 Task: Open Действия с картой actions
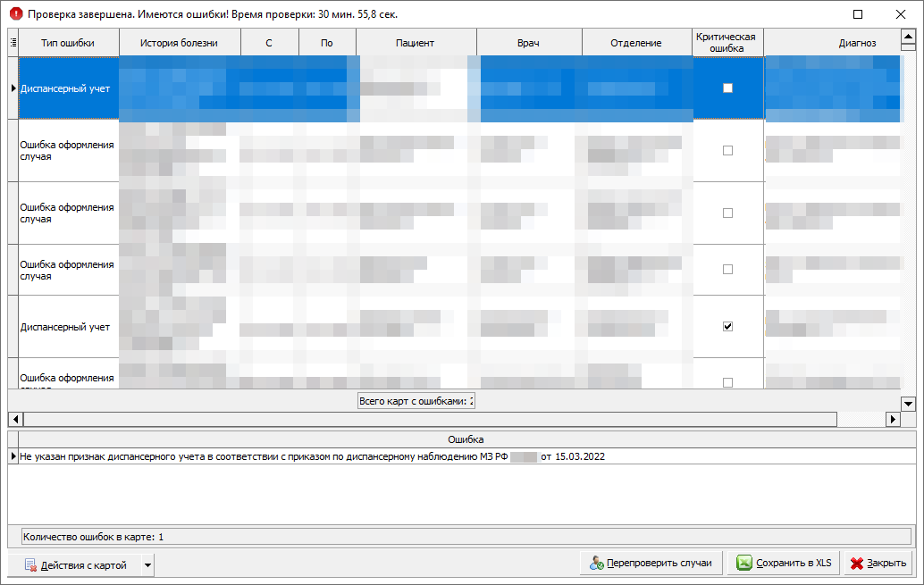tap(74, 565)
